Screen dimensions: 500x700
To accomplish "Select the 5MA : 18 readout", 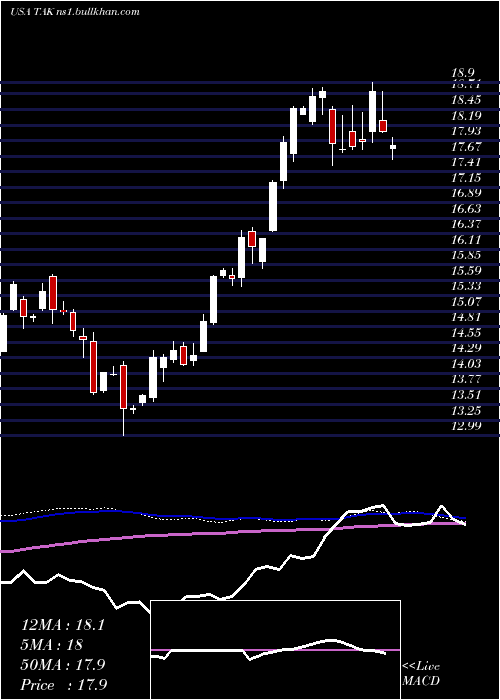I will (x=52, y=645).
